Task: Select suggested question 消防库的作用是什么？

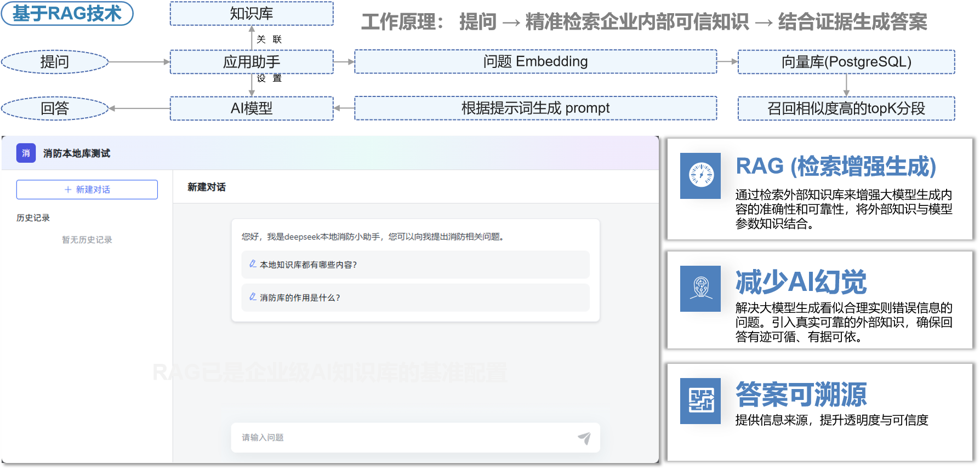Action: (300, 298)
